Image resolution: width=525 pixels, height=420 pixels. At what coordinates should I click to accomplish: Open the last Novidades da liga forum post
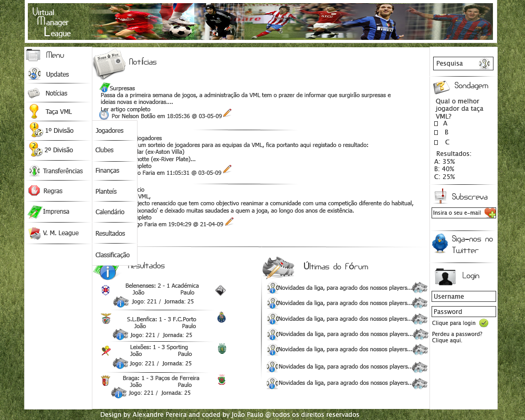point(344,383)
